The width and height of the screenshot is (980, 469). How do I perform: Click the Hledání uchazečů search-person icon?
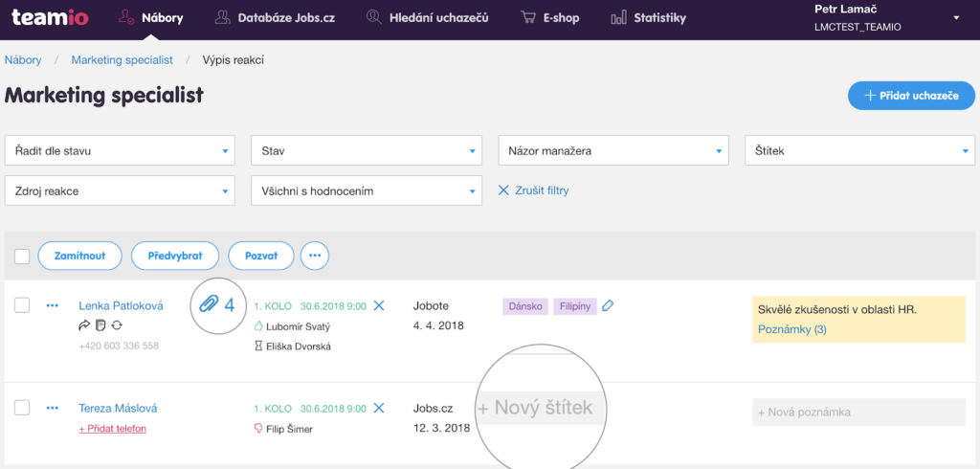(x=374, y=17)
